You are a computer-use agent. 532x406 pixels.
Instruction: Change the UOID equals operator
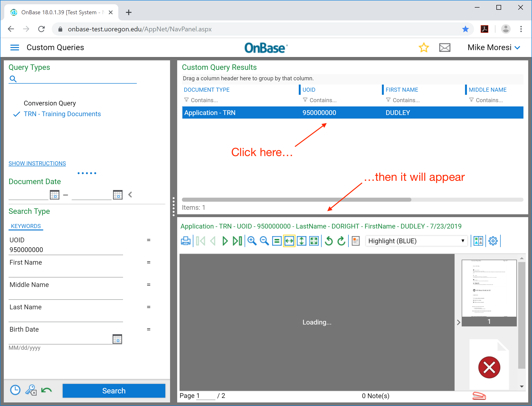[x=149, y=240]
